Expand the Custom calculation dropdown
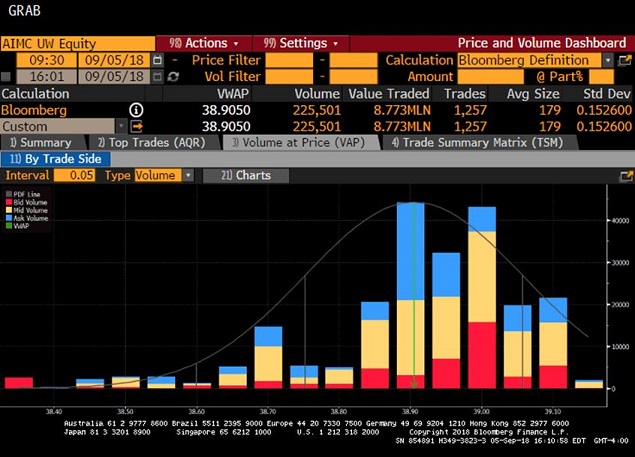This screenshot has height=457, width=635. click(121, 127)
